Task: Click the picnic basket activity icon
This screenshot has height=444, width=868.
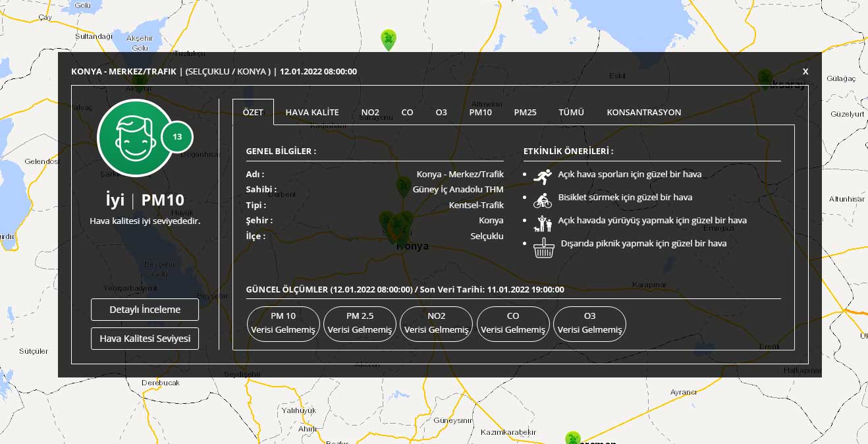Action: pyautogui.click(x=542, y=245)
